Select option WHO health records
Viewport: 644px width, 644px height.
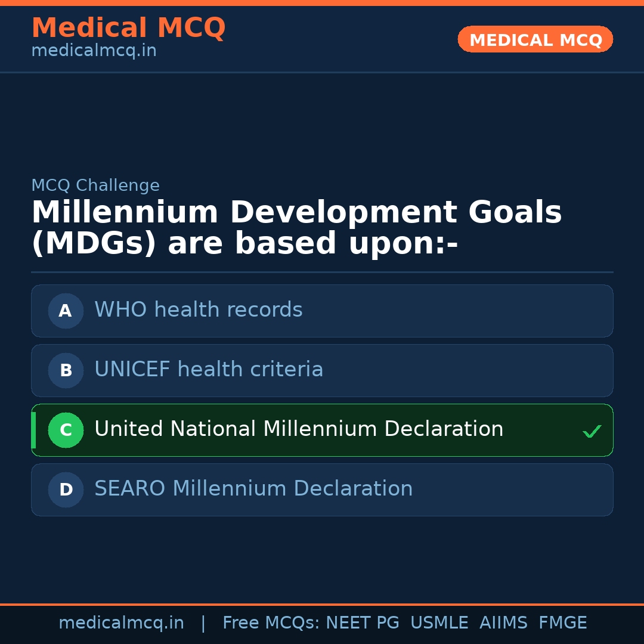[199, 310]
